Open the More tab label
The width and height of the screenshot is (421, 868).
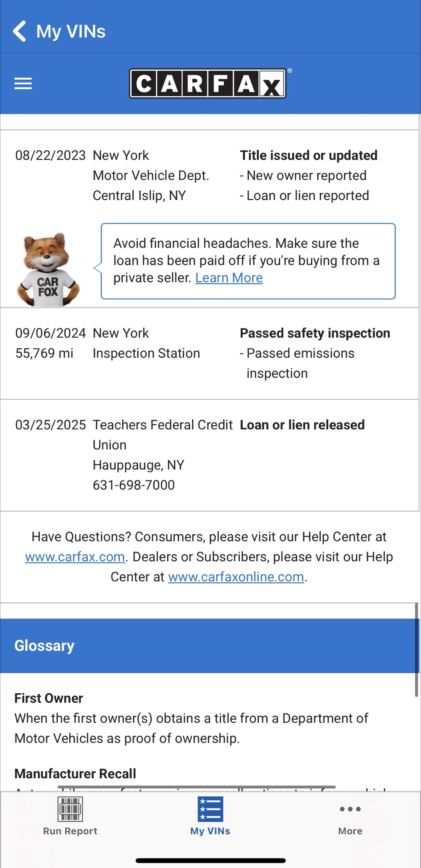(350, 831)
